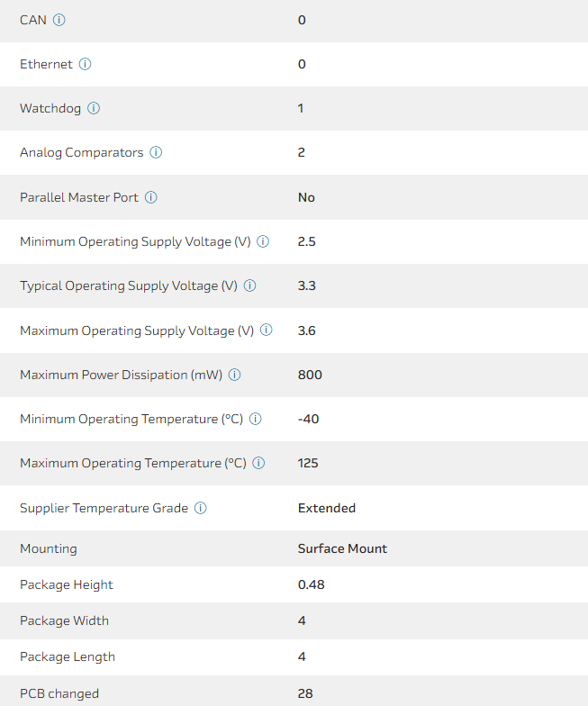588x706 pixels.
Task: Click Parallel Master Port info icon
Action: [x=151, y=197]
